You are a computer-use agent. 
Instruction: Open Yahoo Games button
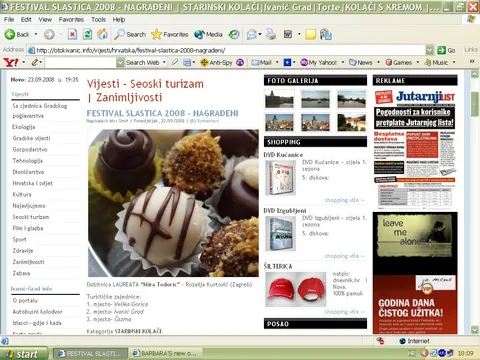(399, 62)
